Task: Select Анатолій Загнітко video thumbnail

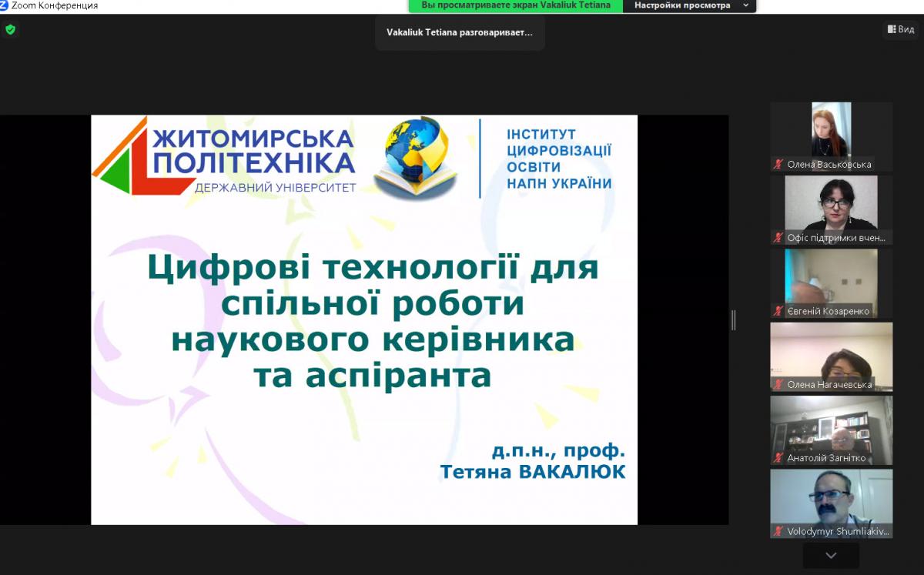Action: [832, 430]
